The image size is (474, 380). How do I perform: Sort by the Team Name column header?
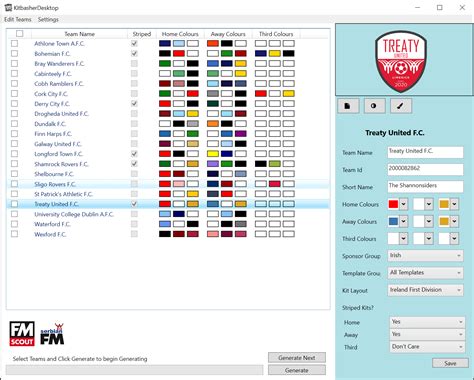pos(79,34)
